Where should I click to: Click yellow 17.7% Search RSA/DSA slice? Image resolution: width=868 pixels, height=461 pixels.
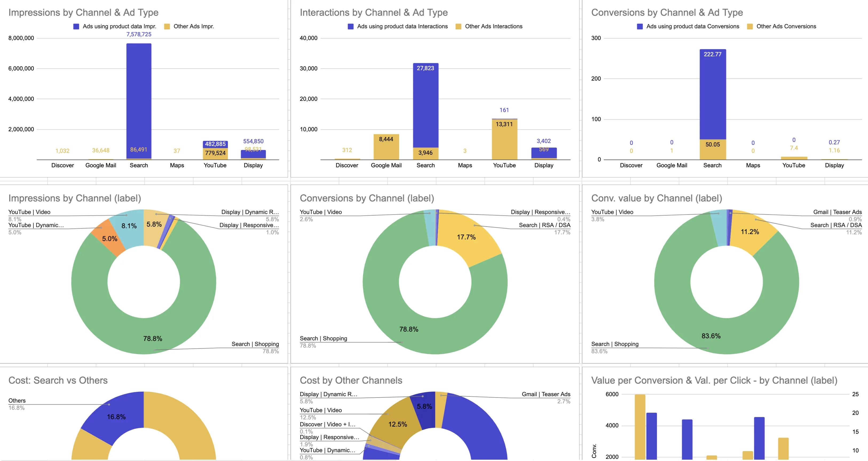[x=467, y=237]
